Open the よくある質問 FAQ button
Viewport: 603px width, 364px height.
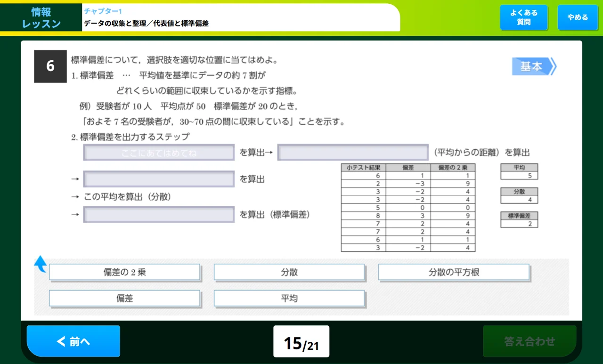524,18
